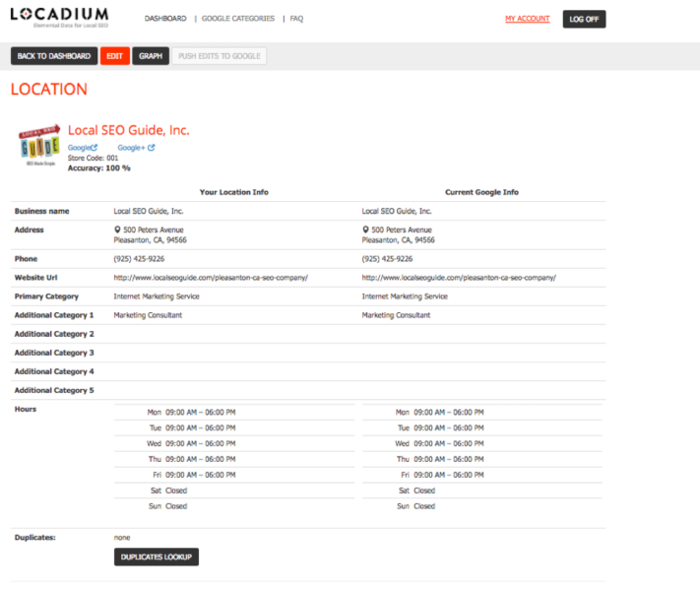
Task: Open the Google external link icon
Action: 95,148
